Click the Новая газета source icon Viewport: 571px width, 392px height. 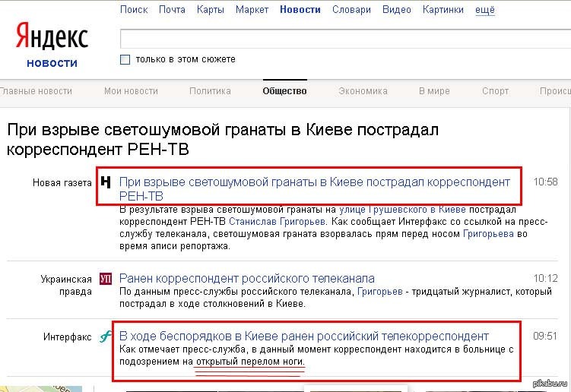[x=106, y=182]
